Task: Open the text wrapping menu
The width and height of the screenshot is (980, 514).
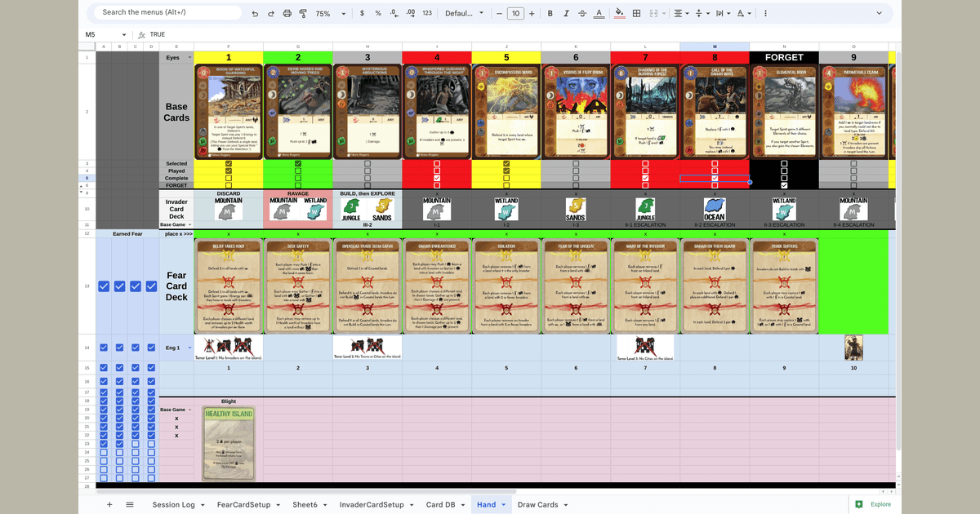Action: coord(722,13)
